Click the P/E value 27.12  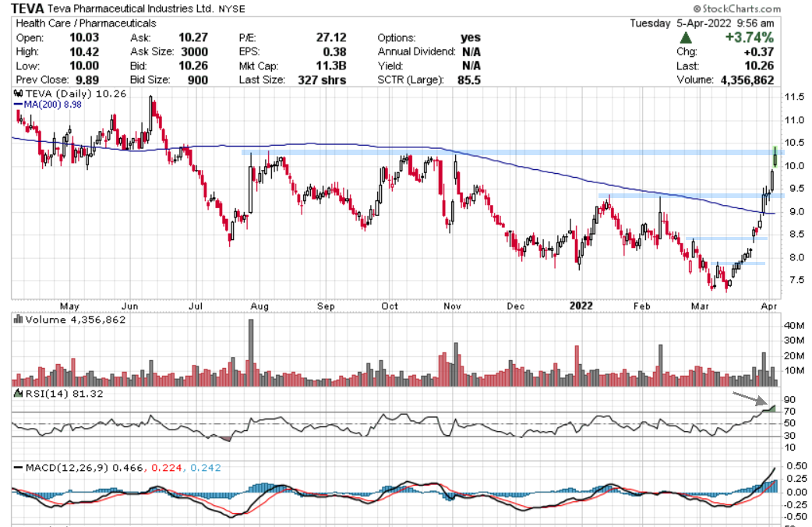click(x=331, y=38)
